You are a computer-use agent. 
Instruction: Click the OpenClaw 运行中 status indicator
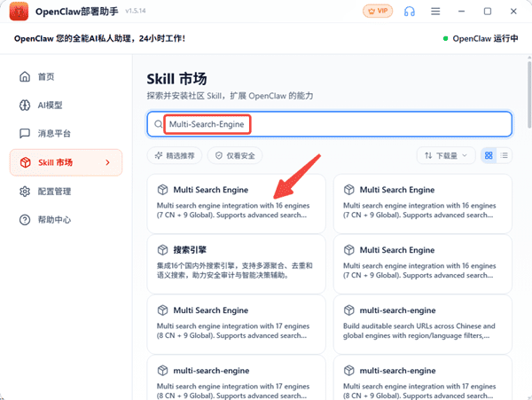point(481,39)
